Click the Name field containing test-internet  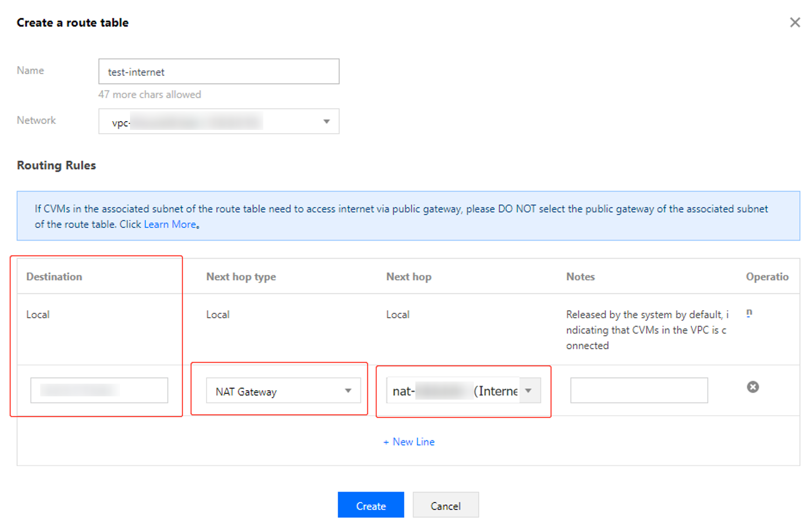coord(219,72)
